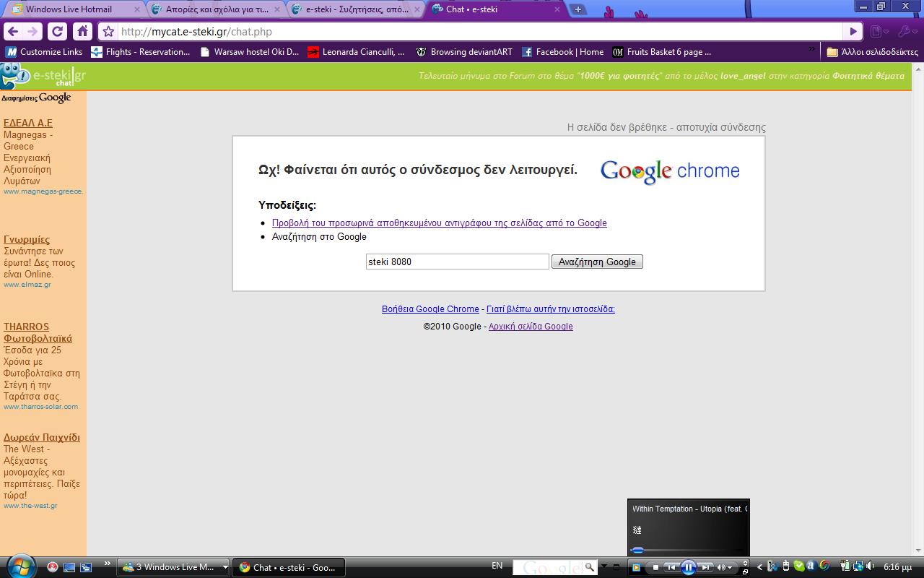Open the page menu dropdown

(x=879, y=31)
